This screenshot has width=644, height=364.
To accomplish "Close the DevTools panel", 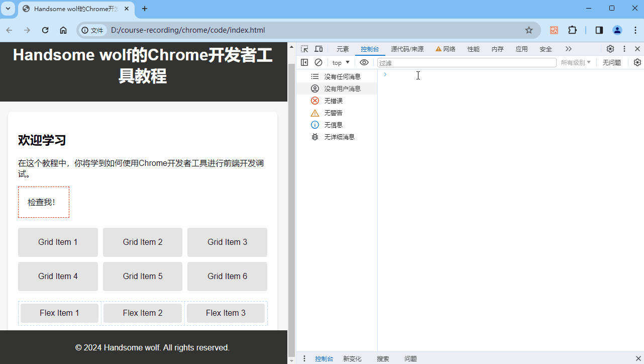I will (637, 49).
